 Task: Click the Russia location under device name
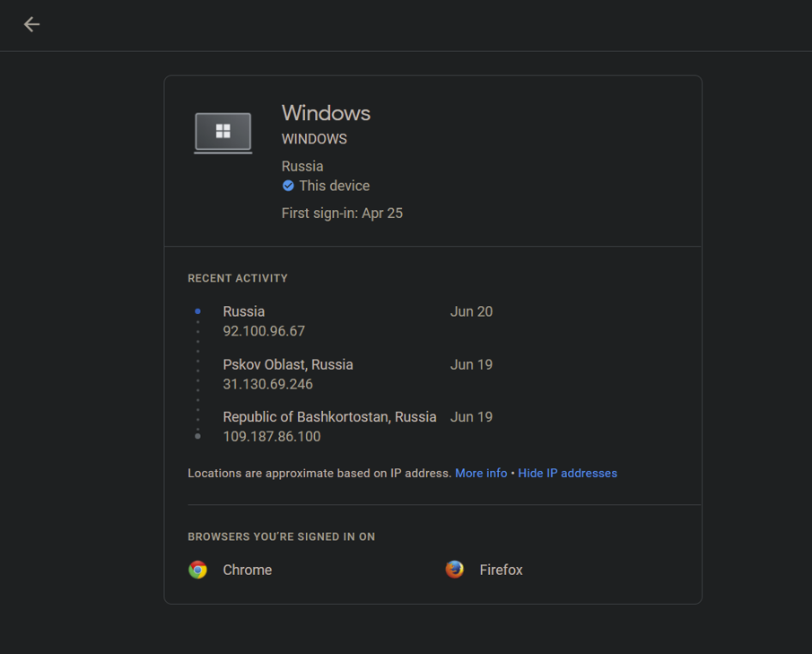pos(302,166)
